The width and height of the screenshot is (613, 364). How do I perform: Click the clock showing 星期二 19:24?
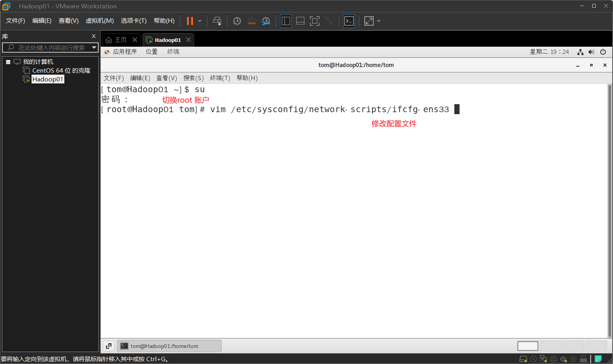(x=549, y=52)
